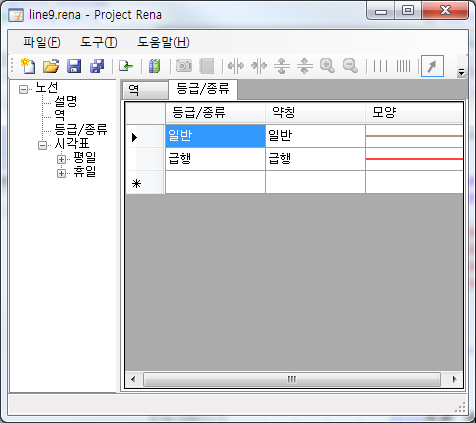Click the camera snapshot icon
The image size is (476, 423).
[184, 66]
